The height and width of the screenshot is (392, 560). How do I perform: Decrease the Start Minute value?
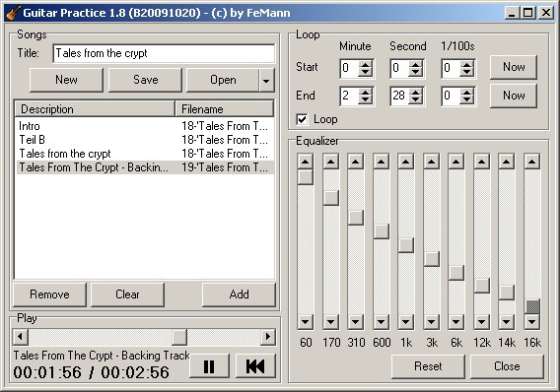(x=365, y=72)
